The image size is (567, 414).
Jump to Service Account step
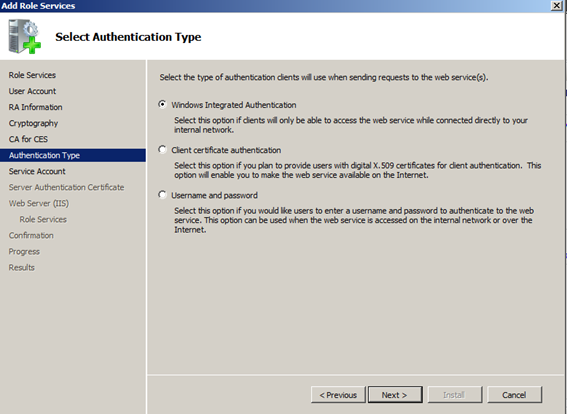click(37, 171)
